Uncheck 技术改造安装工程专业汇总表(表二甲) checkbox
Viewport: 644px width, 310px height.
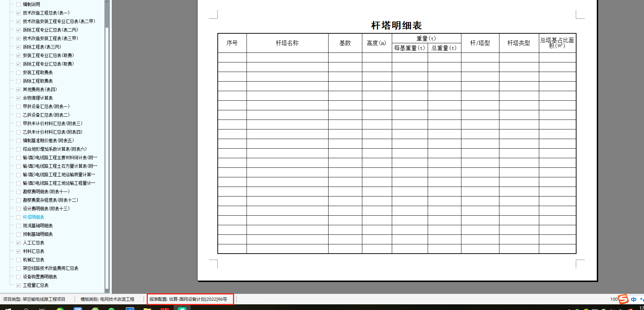tap(18, 22)
